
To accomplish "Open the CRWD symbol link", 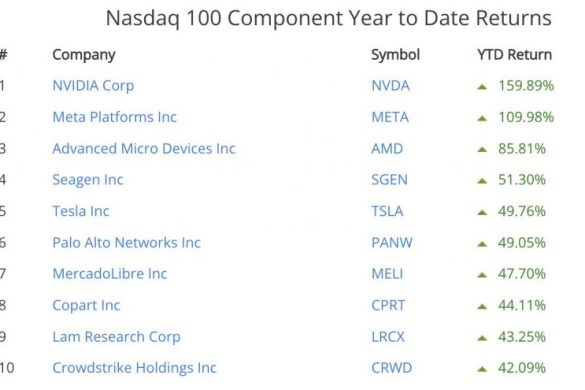I will [392, 368].
